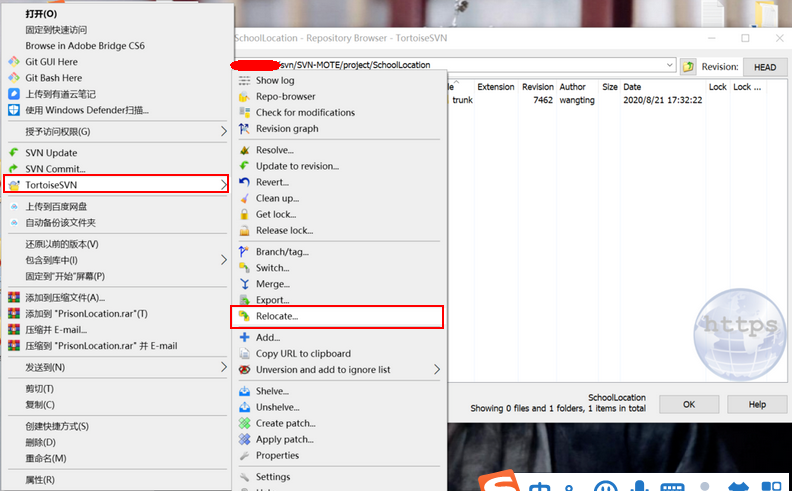The height and width of the screenshot is (491, 792).
Task: Expand the 发送到(N) submenu arrow
Action: point(223,367)
